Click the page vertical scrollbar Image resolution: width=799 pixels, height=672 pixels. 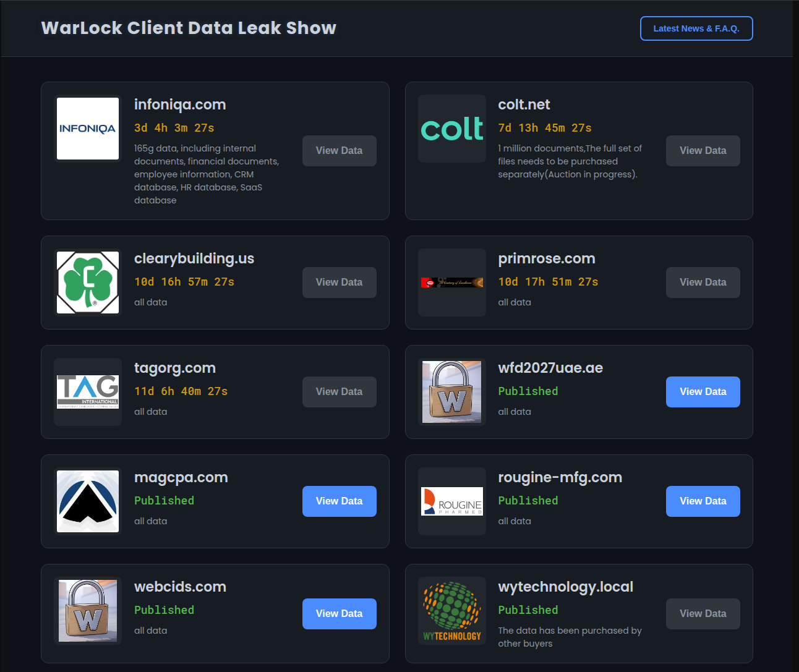(x=796, y=336)
